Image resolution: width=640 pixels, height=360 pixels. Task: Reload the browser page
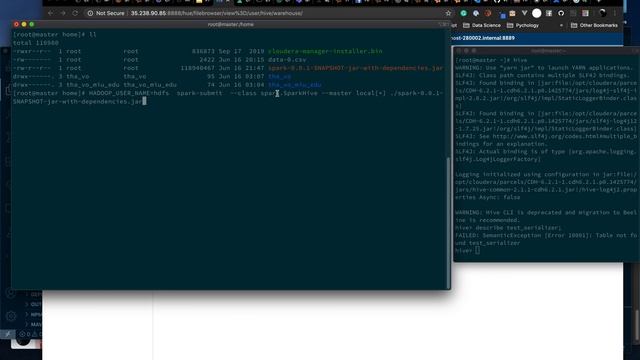coord(75,13)
